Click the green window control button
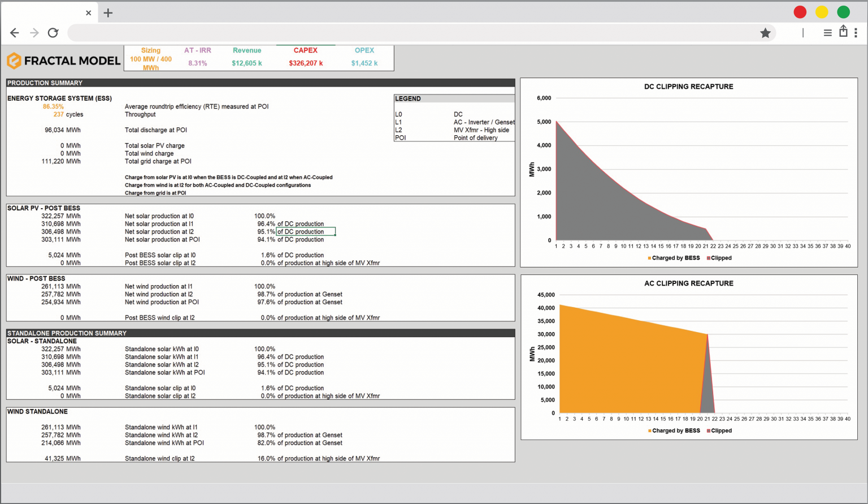This screenshot has height=504, width=868. click(x=843, y=12)
